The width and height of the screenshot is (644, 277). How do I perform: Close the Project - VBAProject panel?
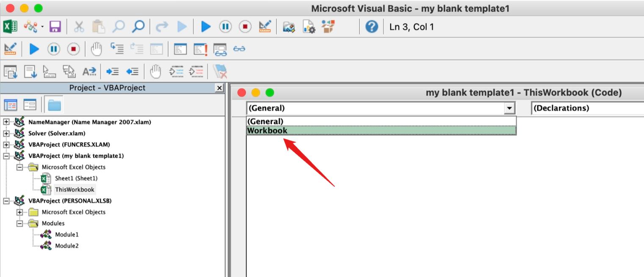[219, 88]
